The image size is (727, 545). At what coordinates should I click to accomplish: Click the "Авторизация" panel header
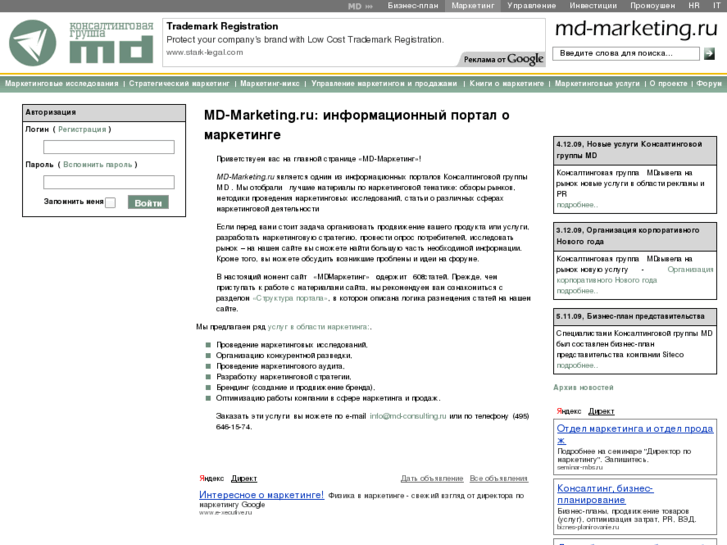click(104, 113)
